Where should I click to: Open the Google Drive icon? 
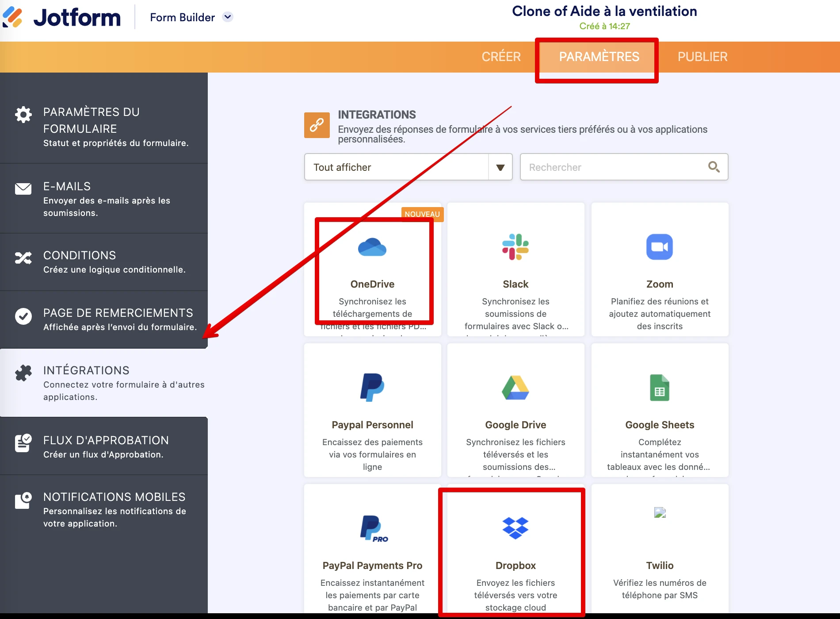(x=515, y=388)
